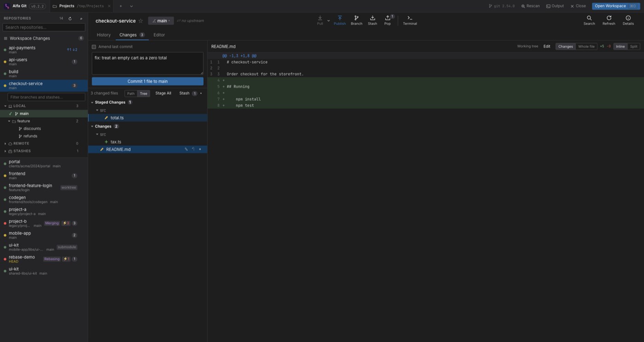The width and height of the screenshot is (644, 342).
Task: Collapse the Staged Changes section
Action: point(93,103)
